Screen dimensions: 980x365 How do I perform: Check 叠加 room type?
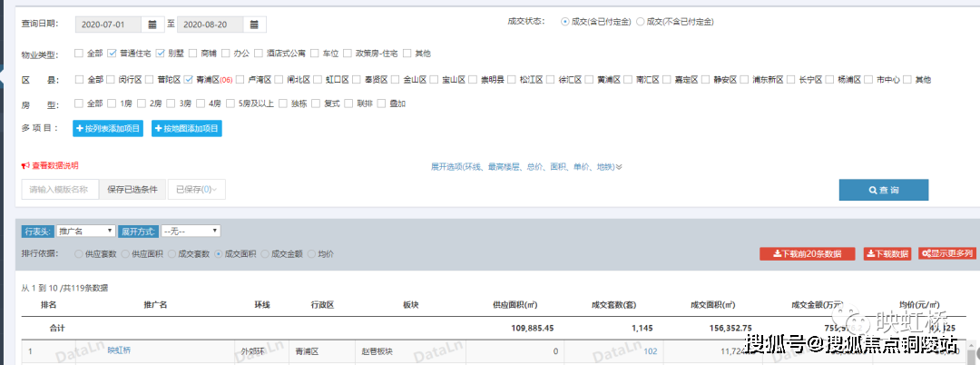click(381, 104)
